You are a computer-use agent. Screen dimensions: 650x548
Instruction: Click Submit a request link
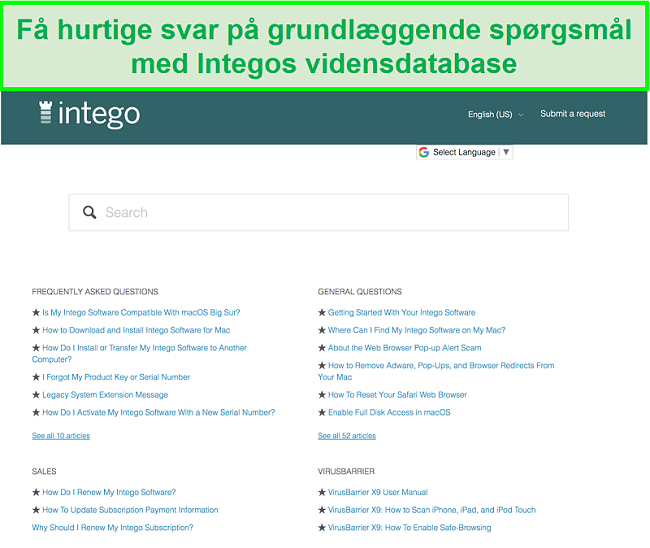coord(572,114)
